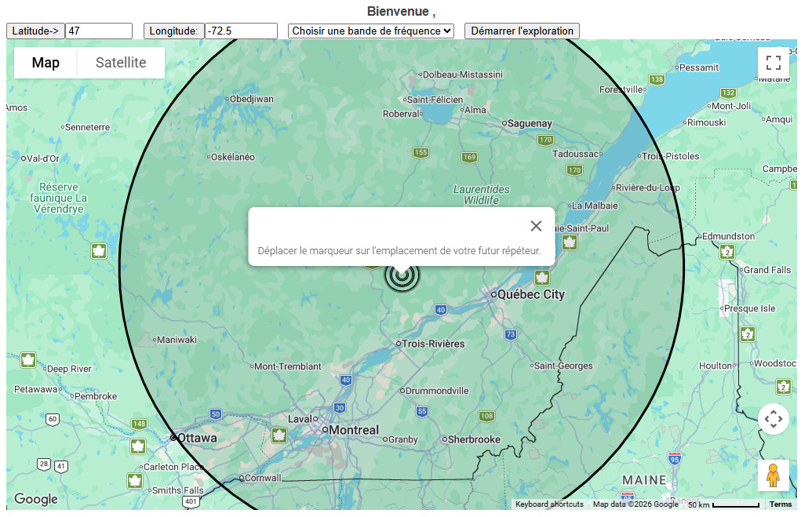
Task: Click the 50 km scale control
Action: (723, 504)
